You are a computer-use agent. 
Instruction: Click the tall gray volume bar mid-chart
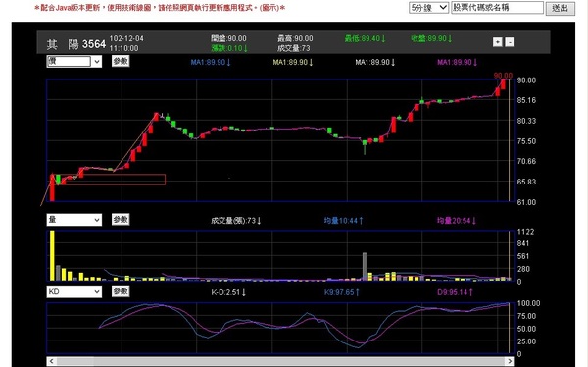(365, 266)
